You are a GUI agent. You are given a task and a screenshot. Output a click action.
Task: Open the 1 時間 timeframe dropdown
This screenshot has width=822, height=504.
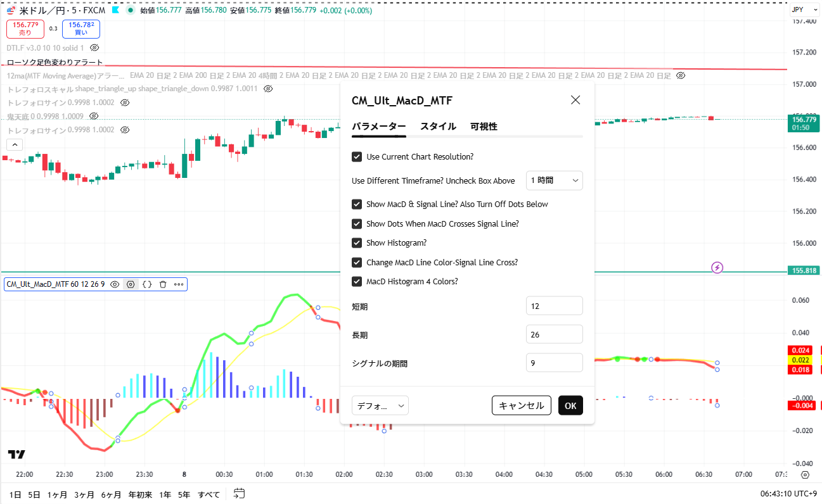(554, 180)
